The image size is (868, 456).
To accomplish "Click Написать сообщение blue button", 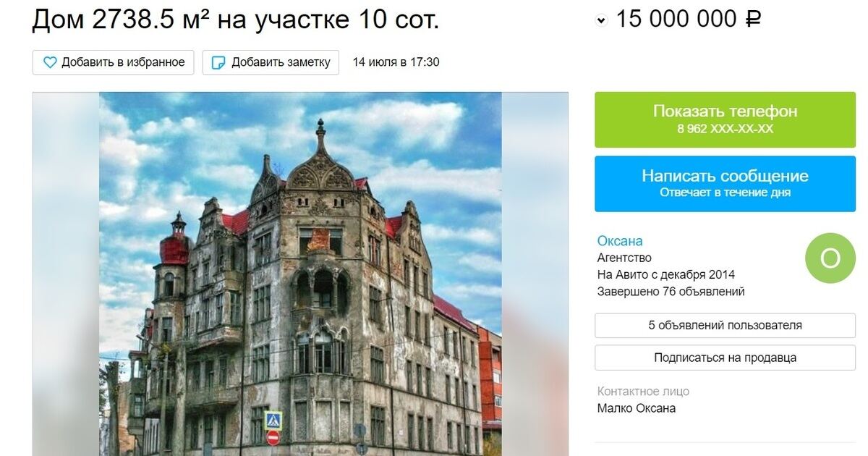I will 726,183.
